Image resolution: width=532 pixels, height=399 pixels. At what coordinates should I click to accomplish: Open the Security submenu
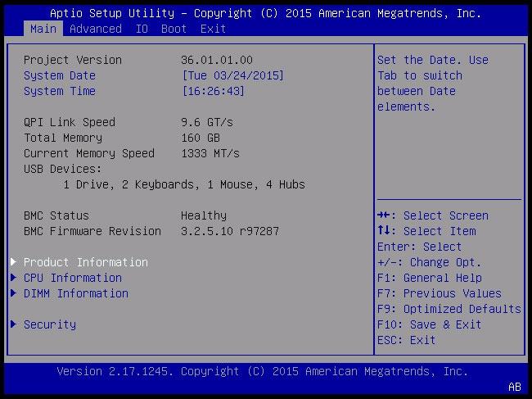coord(50,324)
